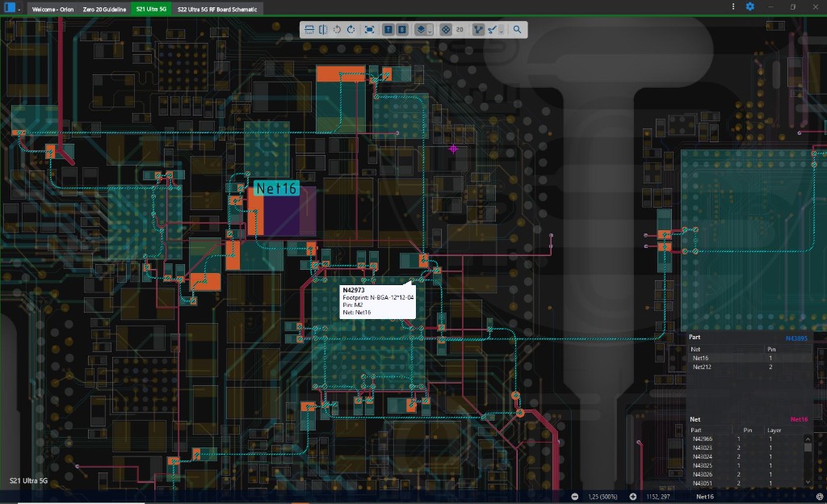This screenshot has width=827, height=504.
Task: Select part N43025 in the Net list
Action: pyautogui.click(x=703, y=465)
